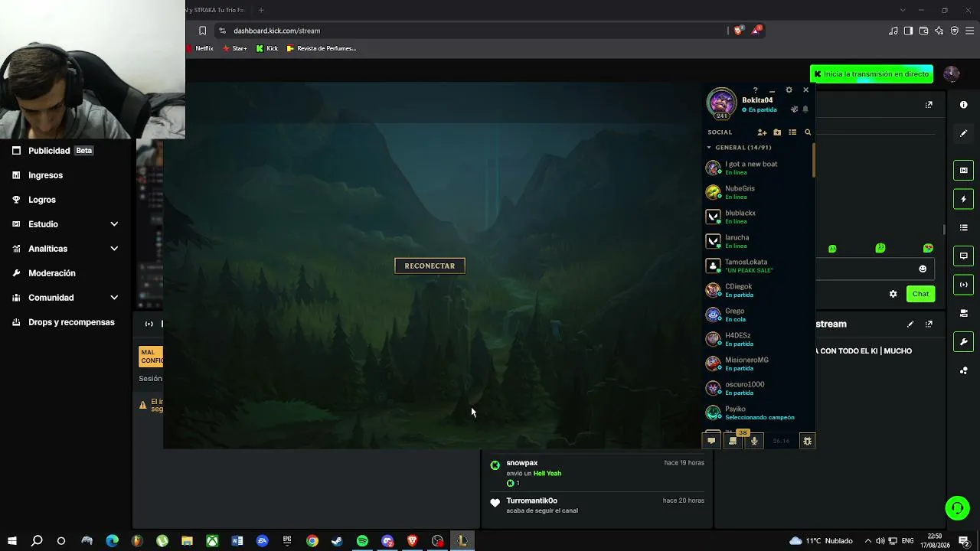980x551 pixels.
Task: Open League client settings gear
Action: (x=789, y=90)
